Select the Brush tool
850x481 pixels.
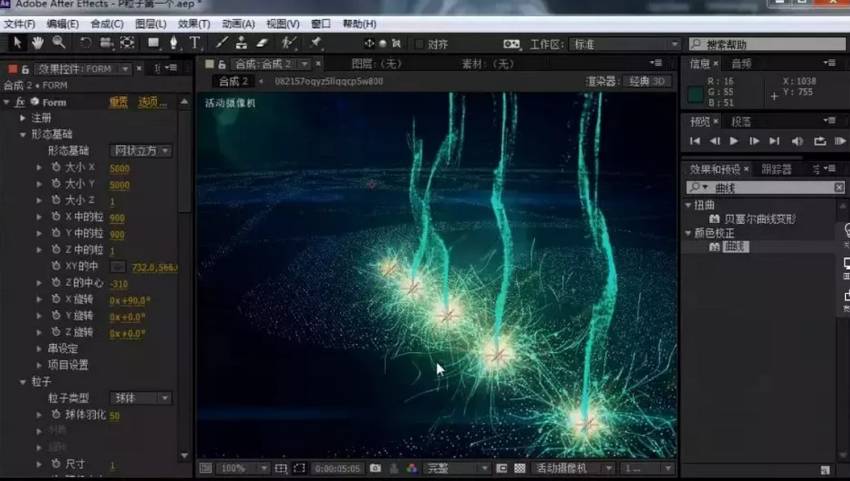[x=222, y=43]
